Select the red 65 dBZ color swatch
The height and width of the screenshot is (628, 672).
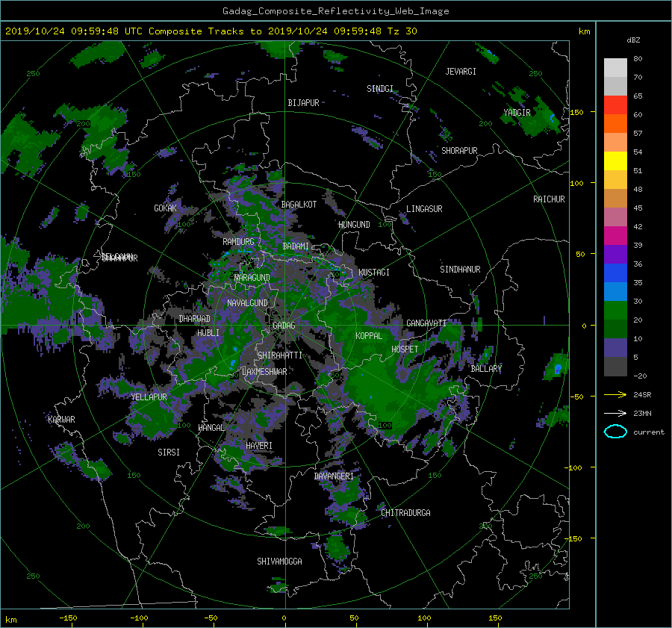[x=615, y=105]
